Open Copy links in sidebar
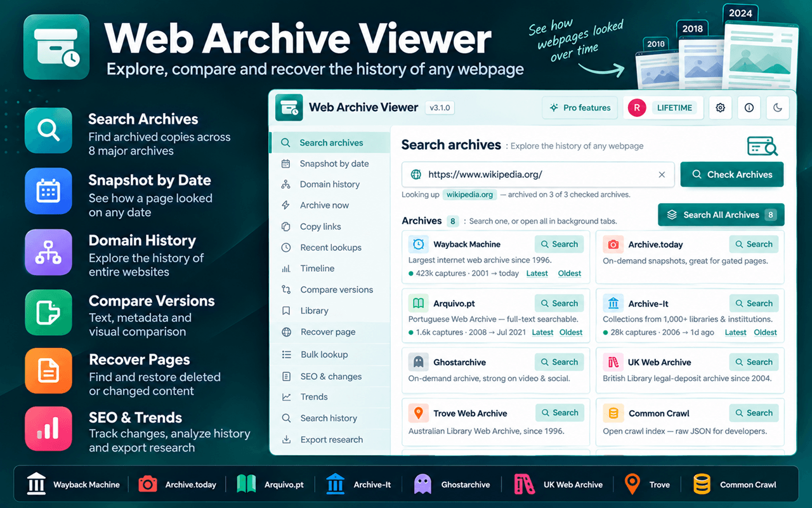This screenshot has height=508, width=812. click(330, 227)
